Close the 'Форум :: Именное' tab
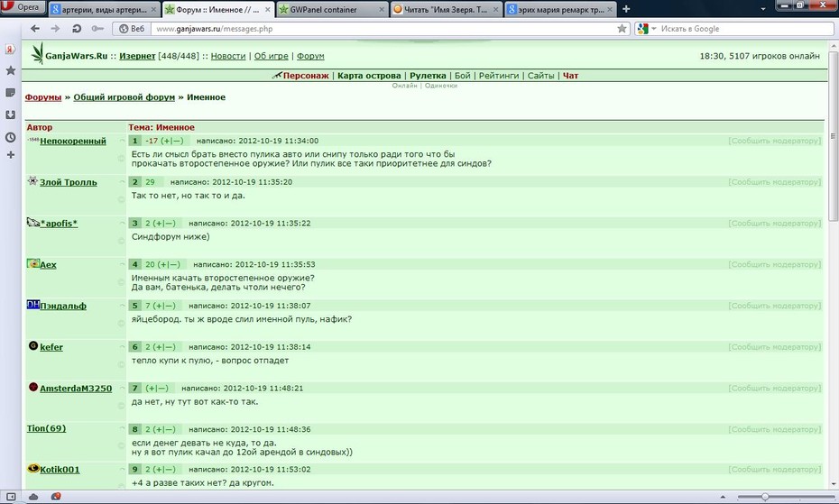Viewport: 839px width, 504px height. (x=268, y=10)
